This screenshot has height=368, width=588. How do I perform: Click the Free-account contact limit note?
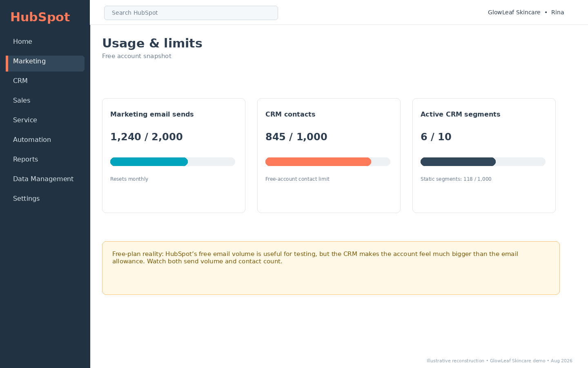pyautogui.click(x=297, y=179)
